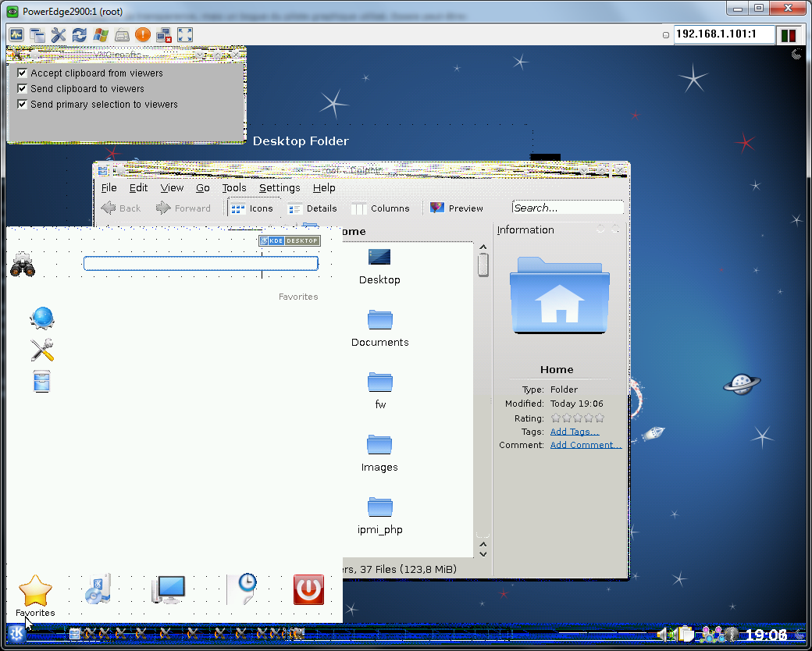Click the file list scrollbar down arrow

[483, 553]
